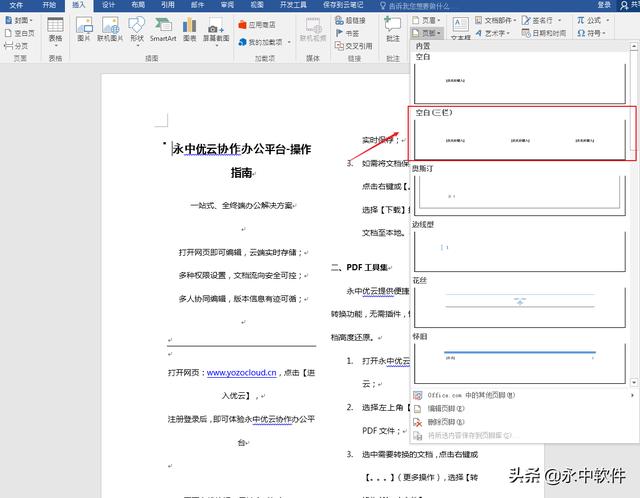Image resolution: width=640 pixels, height=498 pixels.
Task: Click the 图表 (Chart) icon
Action: pos(192,38)
